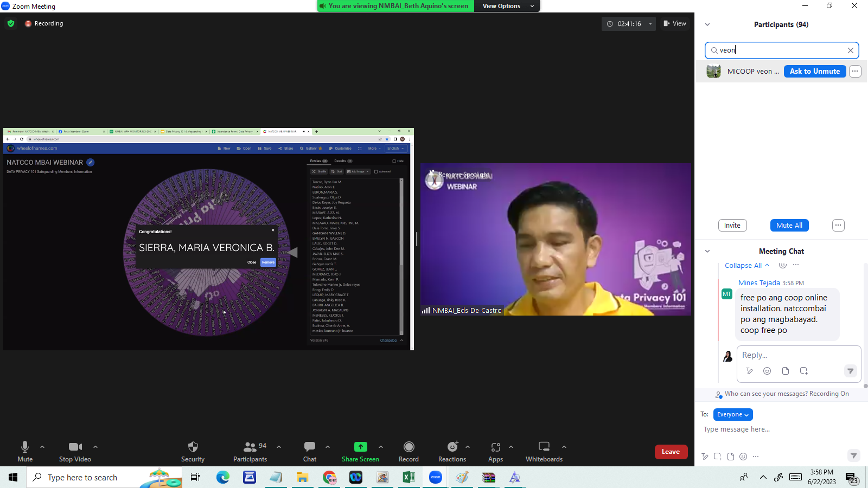Expand the meeting timer dropdown arrow
The image size is (868, 488).
(x=650, y=24)
